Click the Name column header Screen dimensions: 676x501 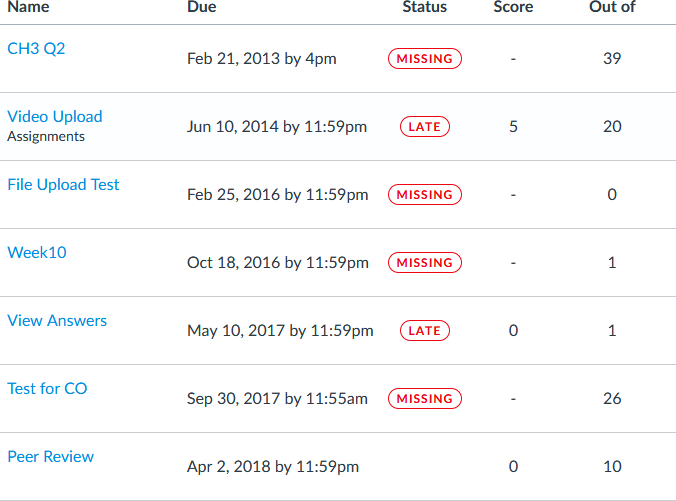pyautogui.click(x=28, y=7)
